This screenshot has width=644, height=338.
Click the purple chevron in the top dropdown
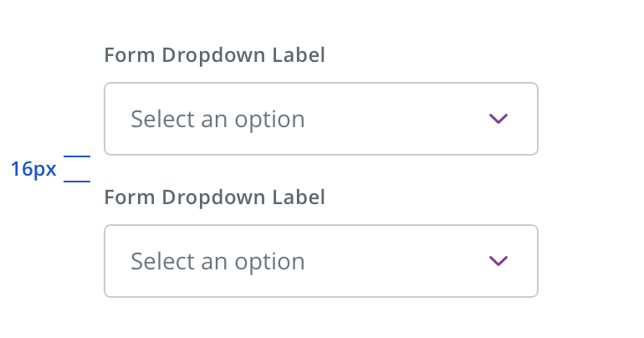[498, 119]
